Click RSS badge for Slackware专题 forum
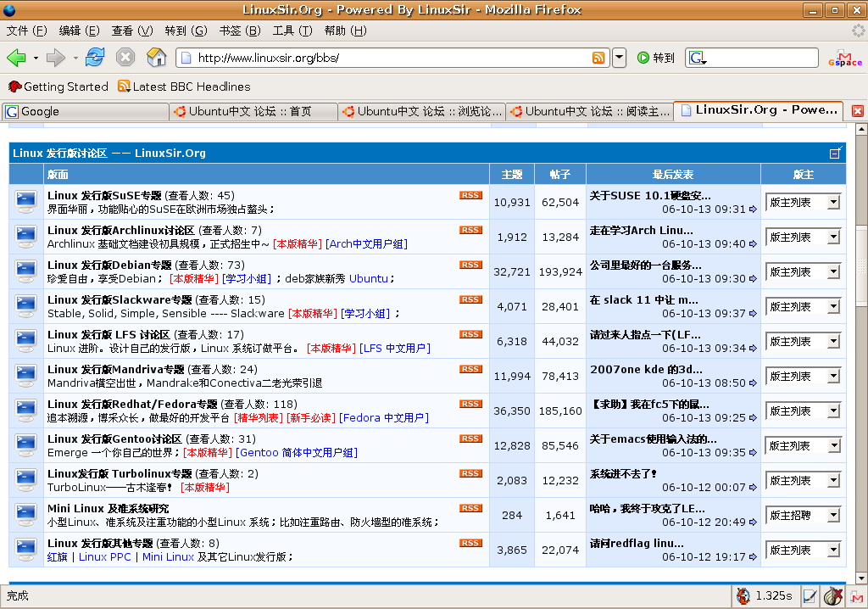 (470, 299)
